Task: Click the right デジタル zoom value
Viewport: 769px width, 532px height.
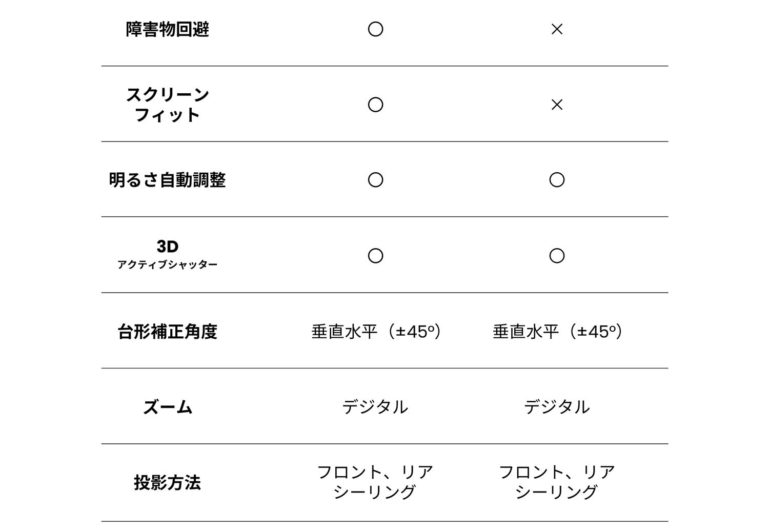Action: (x=556, y=407)
